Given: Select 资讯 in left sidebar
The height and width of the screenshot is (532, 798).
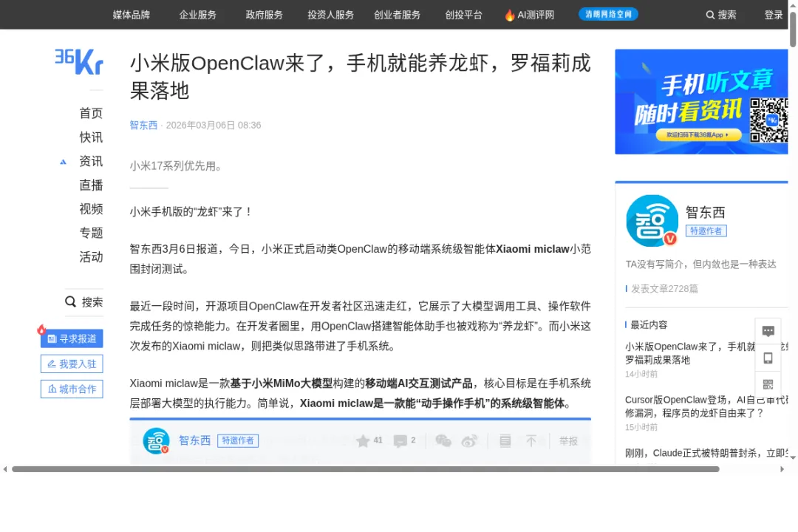Looking at the screenshot, I should pyautogui.click(x=91, y=161).
